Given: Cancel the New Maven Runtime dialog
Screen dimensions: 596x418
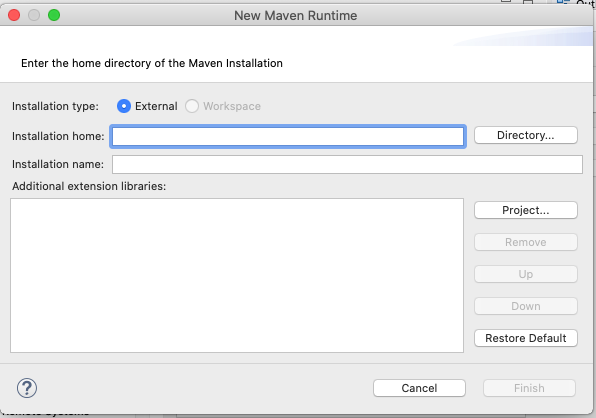Looking at the screenshot, I should click(x=419, y=388).
